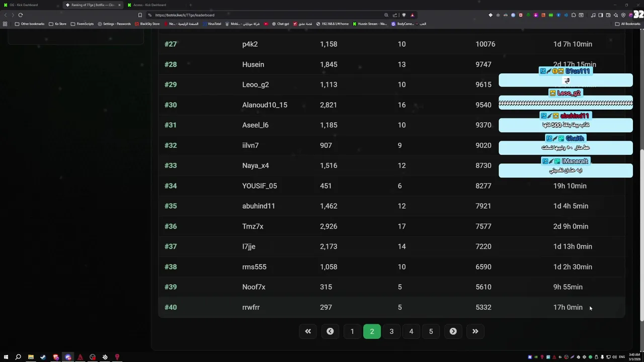
Task: Open the BlackSky Store bookmark
Action: click(x=147, y=24)
